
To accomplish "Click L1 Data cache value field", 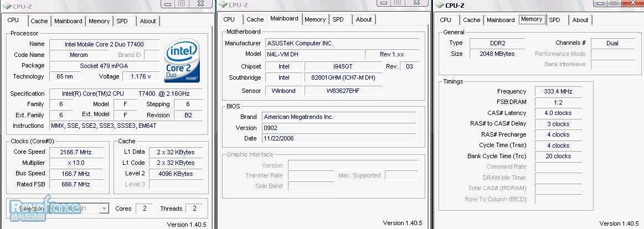I will tap(176, 152).
